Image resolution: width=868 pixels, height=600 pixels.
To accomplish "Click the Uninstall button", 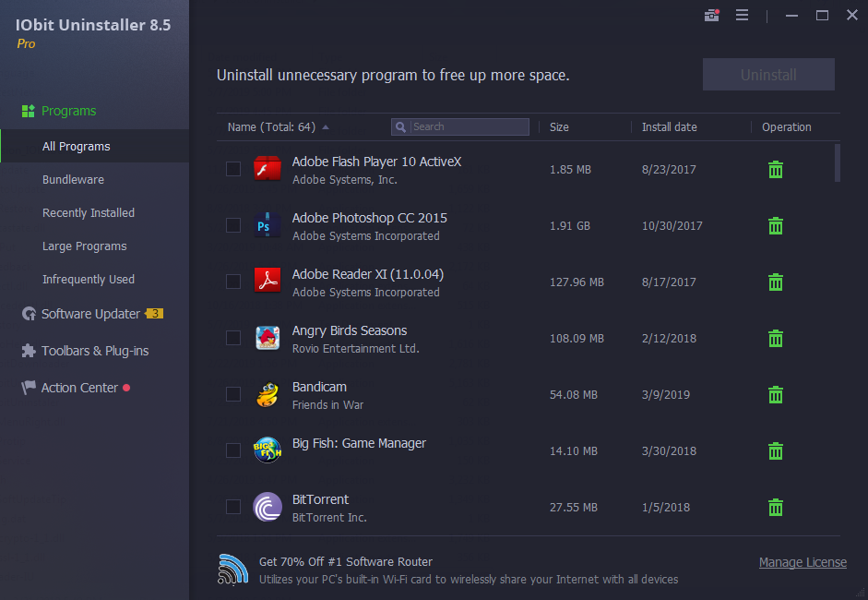I will (768, 74).
